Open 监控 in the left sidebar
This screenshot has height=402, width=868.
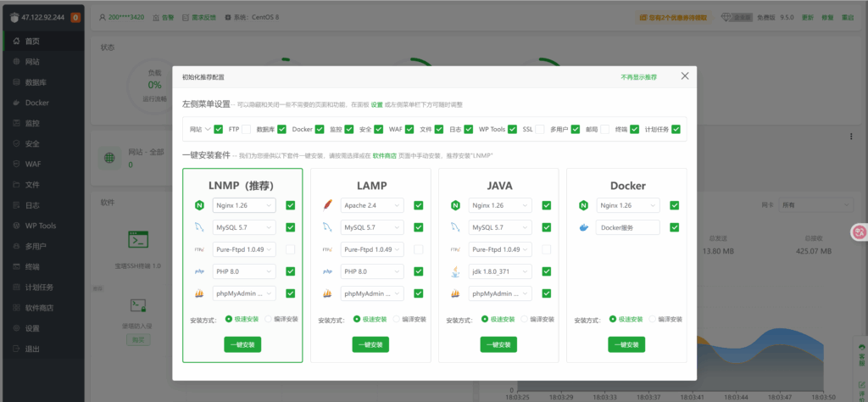point(43,123)
